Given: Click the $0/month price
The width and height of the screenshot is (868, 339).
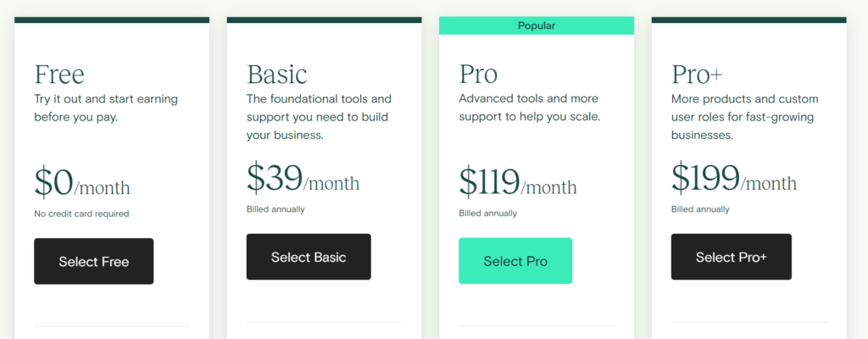Looking at the screenshot, I should pos(82,183).
